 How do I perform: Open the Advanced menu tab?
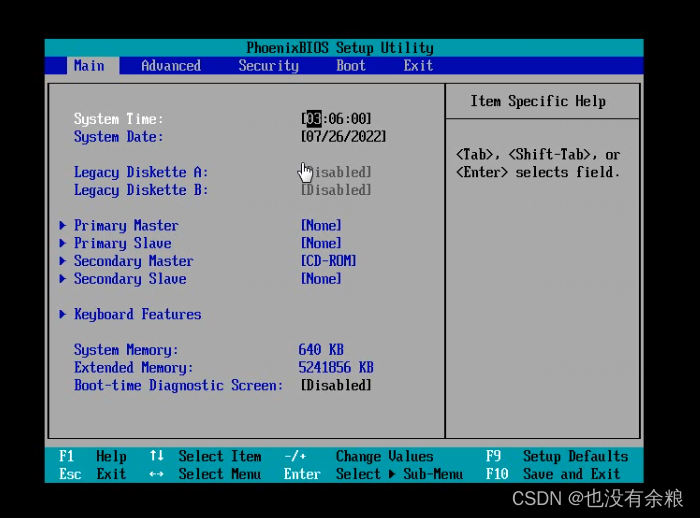[x=171, y=66]
